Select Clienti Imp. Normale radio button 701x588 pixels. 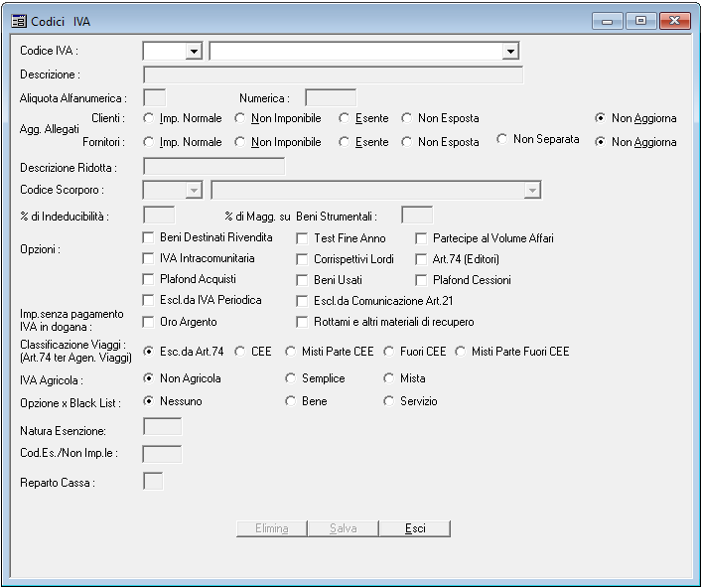click(x=148, y=118)
